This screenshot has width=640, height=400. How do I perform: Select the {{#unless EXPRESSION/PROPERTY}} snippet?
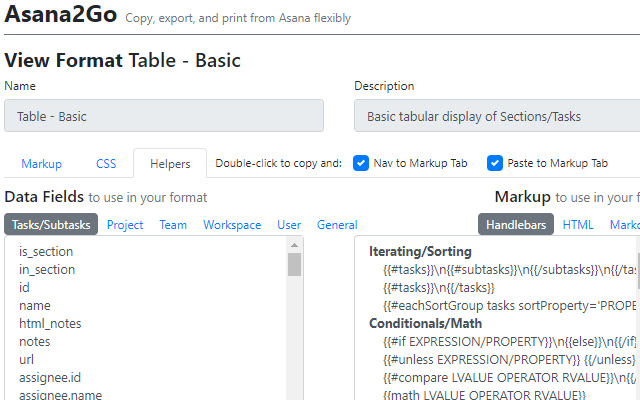click(509, 359)
